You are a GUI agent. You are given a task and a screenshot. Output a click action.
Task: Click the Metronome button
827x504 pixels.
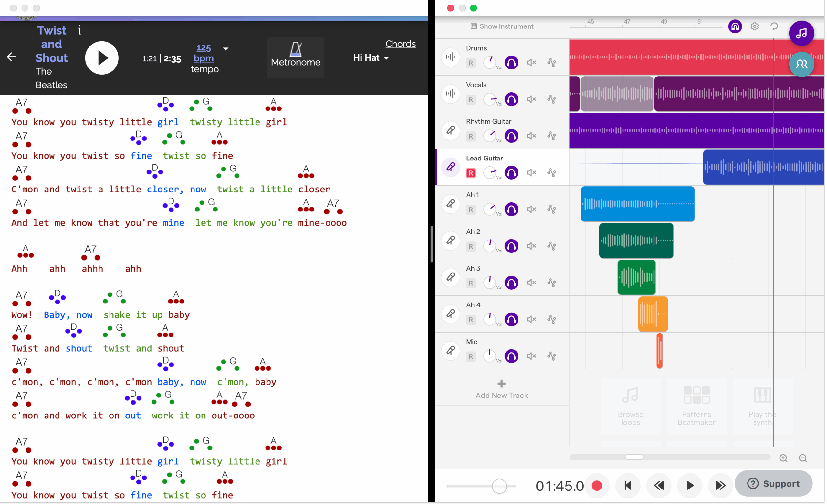[x=296, y=58]
